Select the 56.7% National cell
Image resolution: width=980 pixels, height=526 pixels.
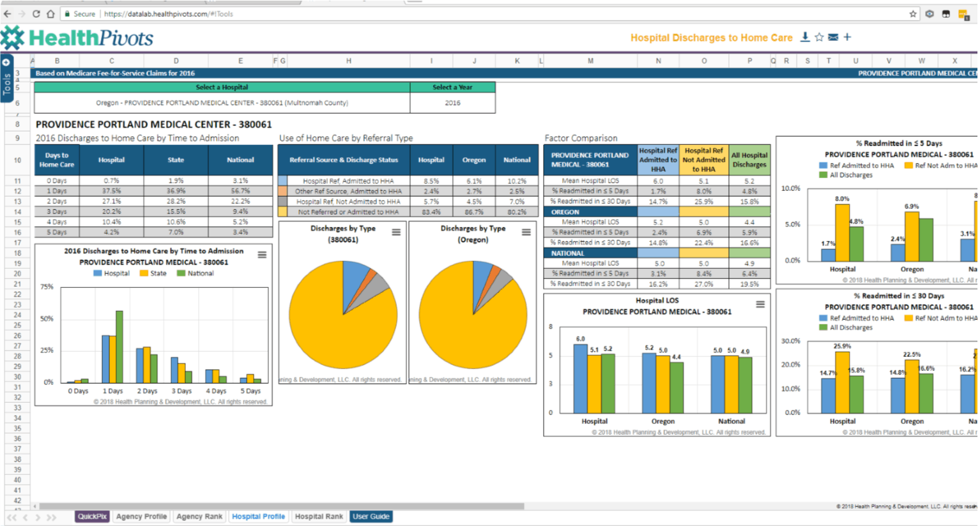click(240, 191)
